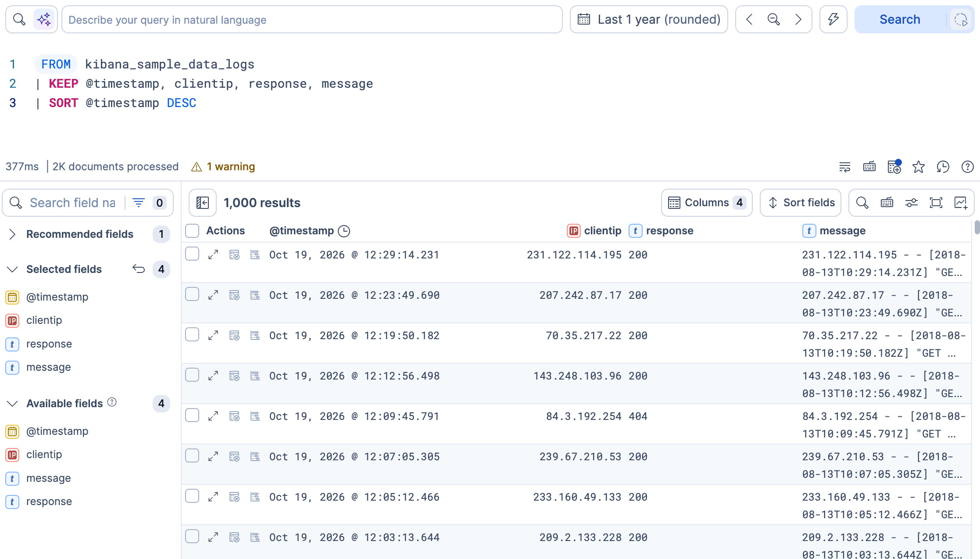Open query history clock icon

click(x=943, y=167)
